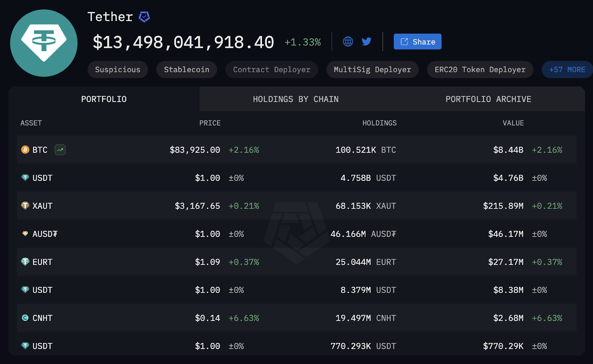The width and height of the screenshot is (593, 364).
Task: Click the holdings 68.153K XAUT
Action: click(366, 206)
